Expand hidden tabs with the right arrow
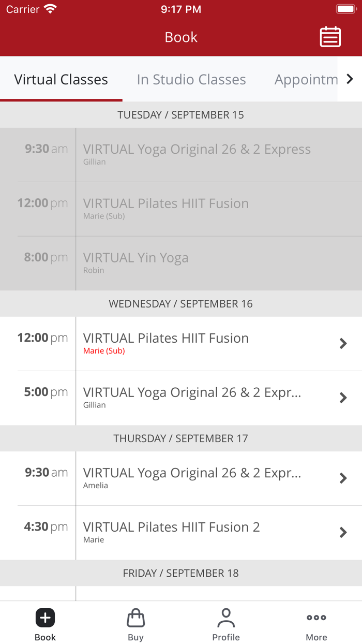362x644 pixels. [350, 79]
